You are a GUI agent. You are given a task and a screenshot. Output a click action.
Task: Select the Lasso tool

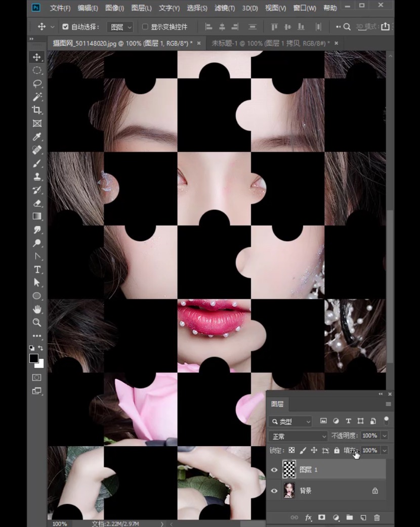tap(37, 83)
